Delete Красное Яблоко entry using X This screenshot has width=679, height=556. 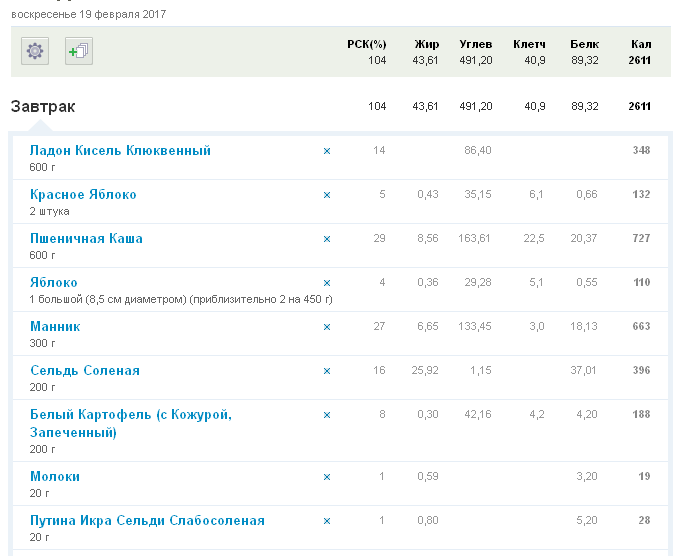click(326, 195)
